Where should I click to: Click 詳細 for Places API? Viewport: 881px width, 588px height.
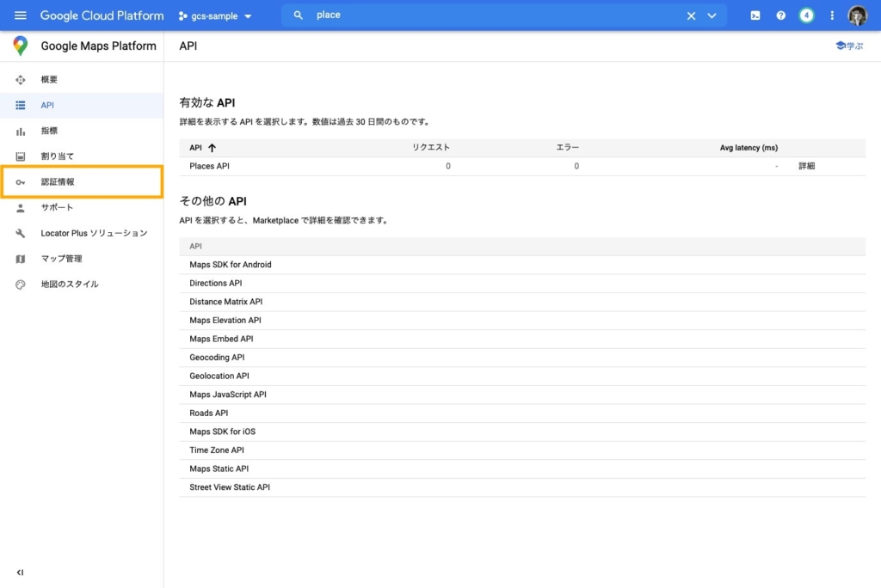(807, 166)
